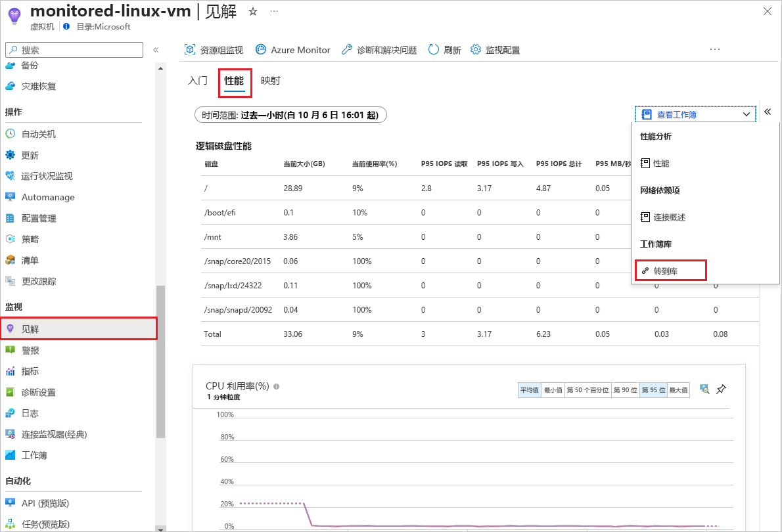Click the 刷新 refresh button

pyautogui.click(x=444, y=50)
